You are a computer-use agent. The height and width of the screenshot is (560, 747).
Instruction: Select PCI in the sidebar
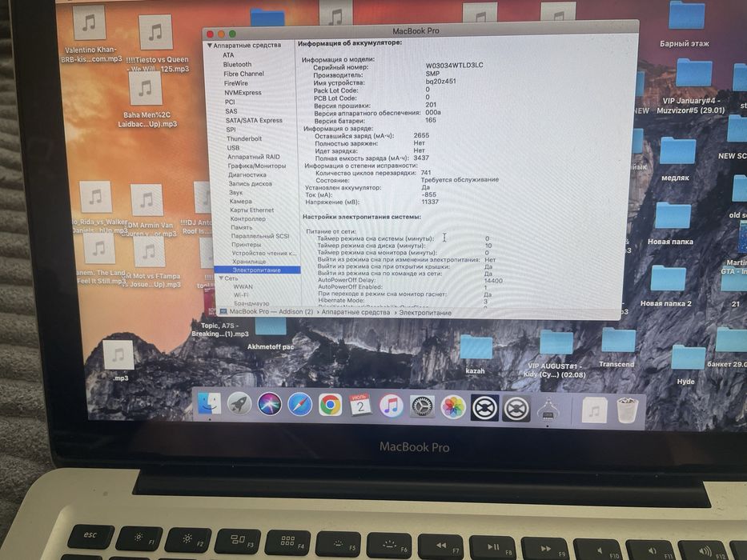pos(230,102)
